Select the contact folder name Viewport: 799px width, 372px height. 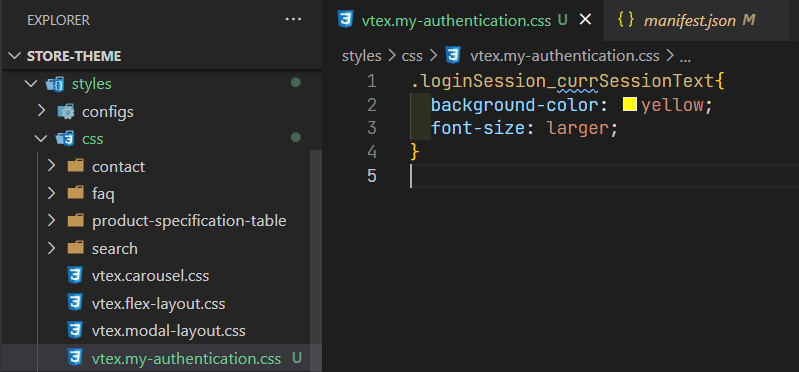pos(118,166)
